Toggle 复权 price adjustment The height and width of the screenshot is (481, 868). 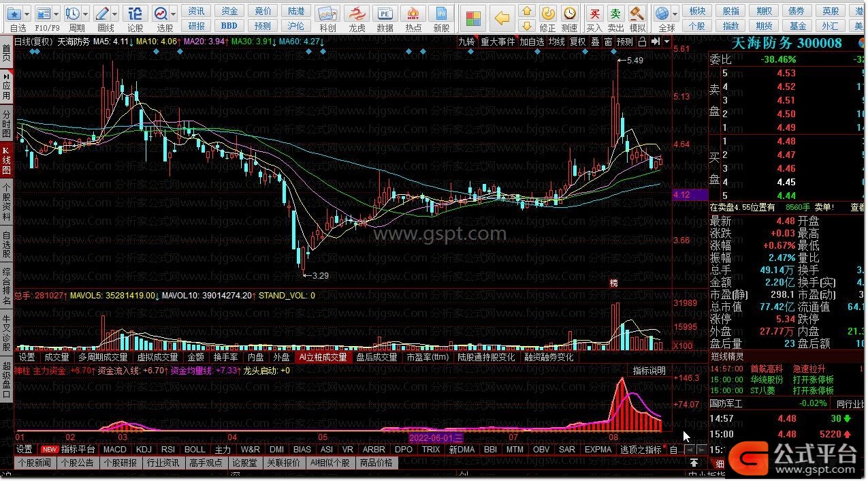(578, 42)
